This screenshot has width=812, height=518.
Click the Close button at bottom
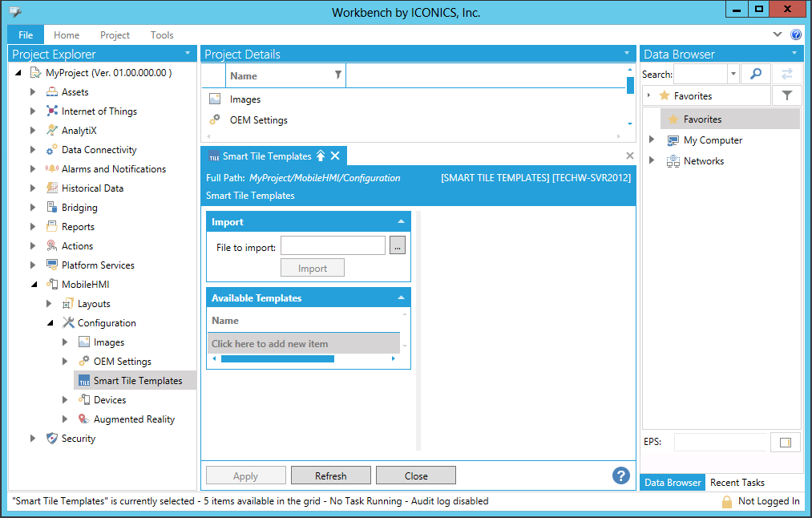[416, 476]
